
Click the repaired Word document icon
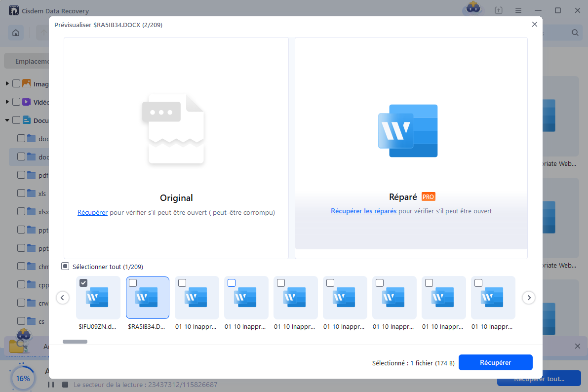coord(408,131)
